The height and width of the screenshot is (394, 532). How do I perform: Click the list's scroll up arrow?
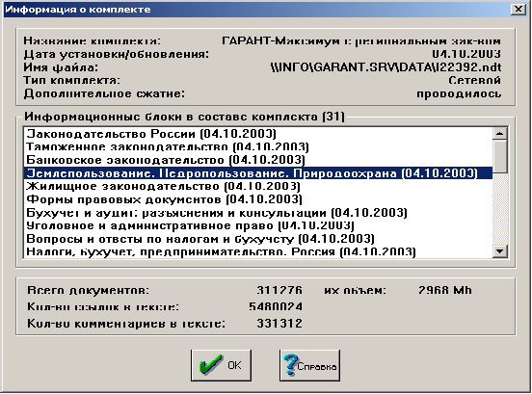pyautogui.click(x=500, y=134)
